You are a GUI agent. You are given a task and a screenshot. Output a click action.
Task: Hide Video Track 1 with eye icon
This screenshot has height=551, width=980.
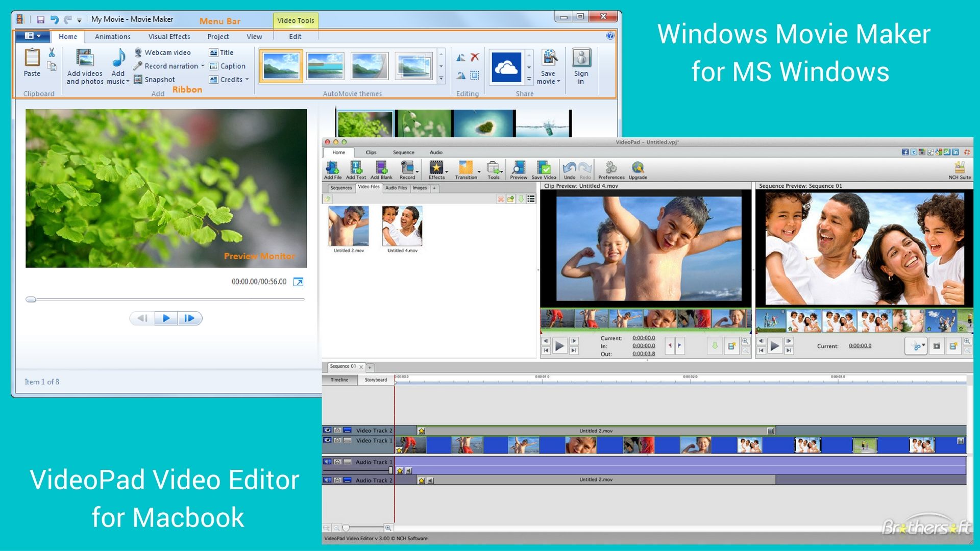[x=328, y=440]
